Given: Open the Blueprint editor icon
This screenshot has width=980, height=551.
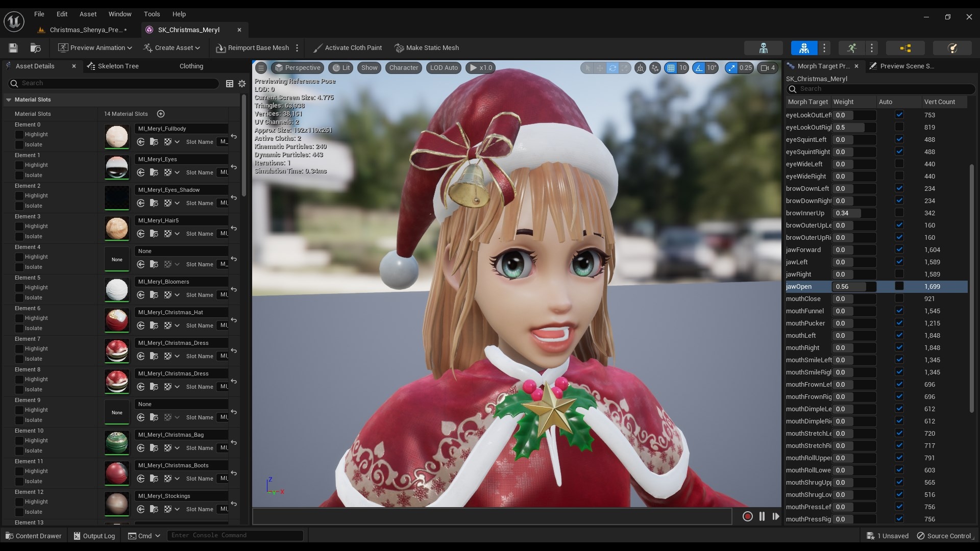Looking at the screenshot, I should 905,48.
